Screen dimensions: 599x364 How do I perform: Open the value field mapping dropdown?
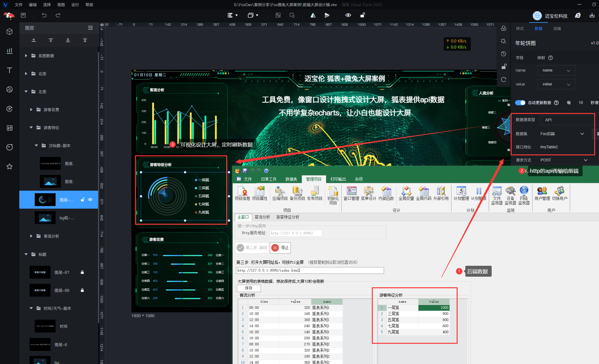click(556, 84)
